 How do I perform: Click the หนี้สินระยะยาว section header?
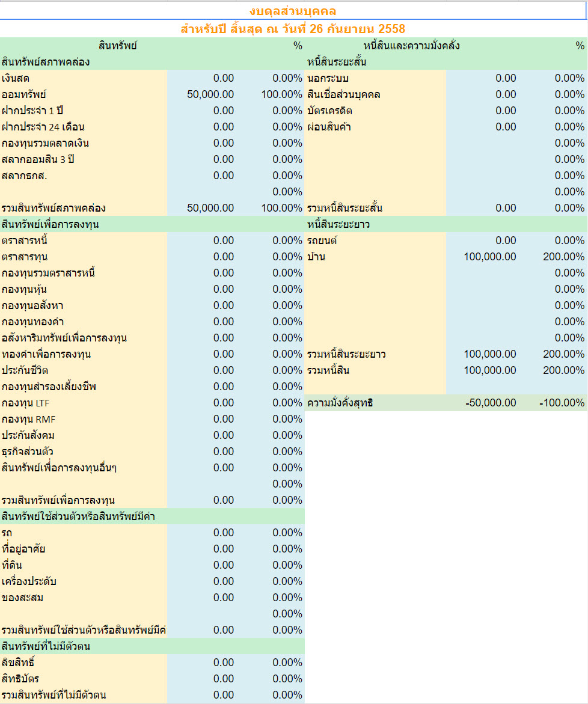pyautogui.click(x=446, y=224)
